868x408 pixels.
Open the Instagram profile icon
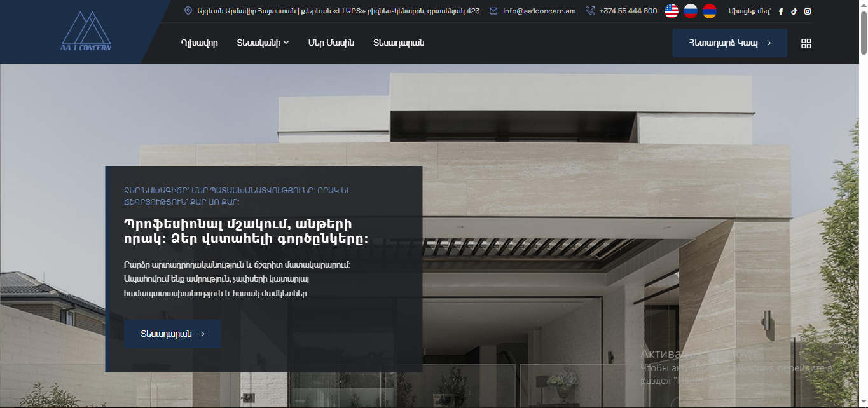coord(808,11)
